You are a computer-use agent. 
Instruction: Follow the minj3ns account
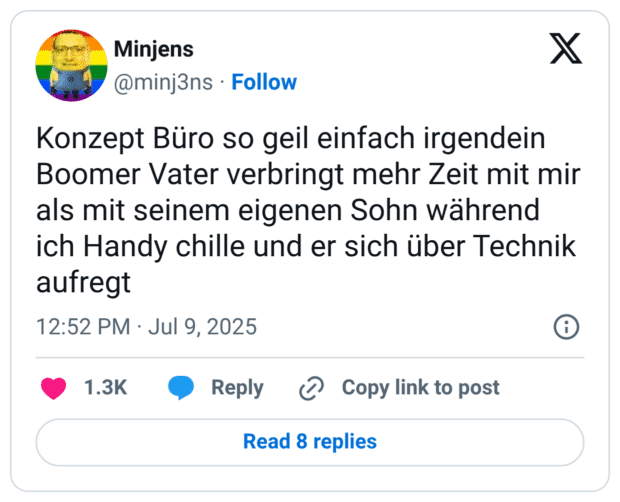pyautogui.click(x=264, y=82)
